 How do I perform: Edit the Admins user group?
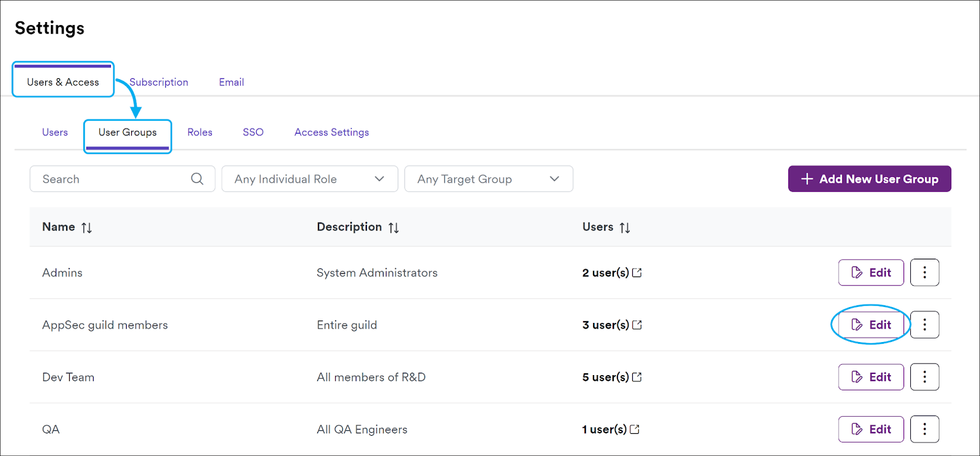tap(871, 273)
